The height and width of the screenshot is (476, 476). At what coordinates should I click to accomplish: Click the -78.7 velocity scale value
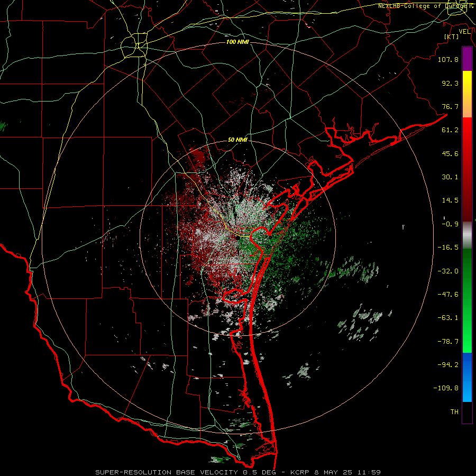[448, 342]
